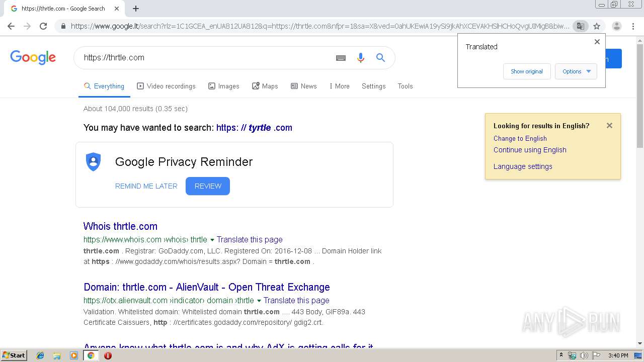Click the Show original button
This screenshot has width=644, height=362.
click(x=527, y=71)
